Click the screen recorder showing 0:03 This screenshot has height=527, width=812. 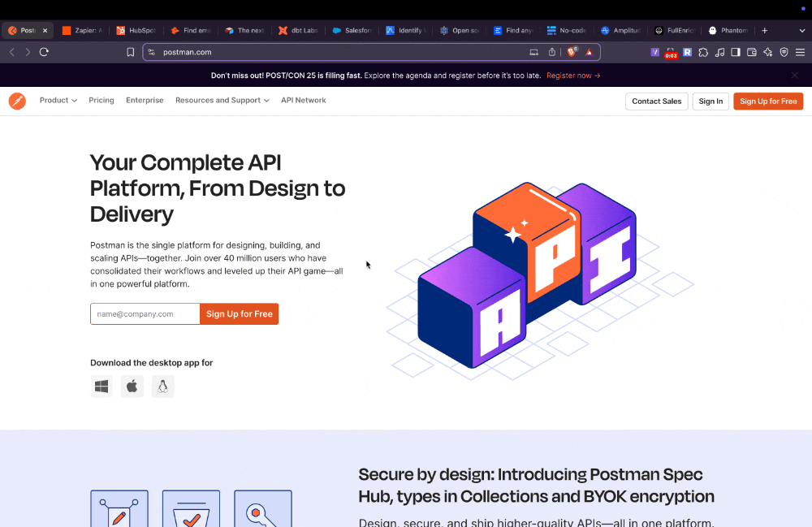click(x=671, y=53)
